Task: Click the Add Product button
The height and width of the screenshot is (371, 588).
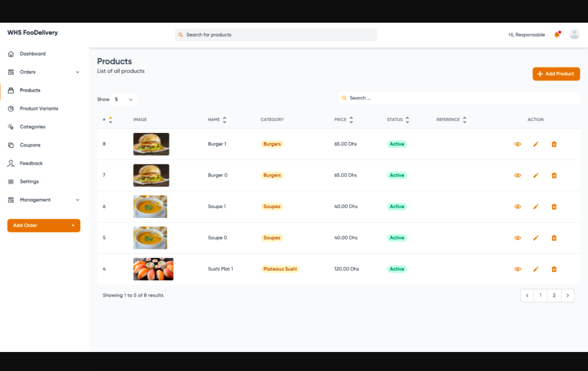Action: (556, 74)
